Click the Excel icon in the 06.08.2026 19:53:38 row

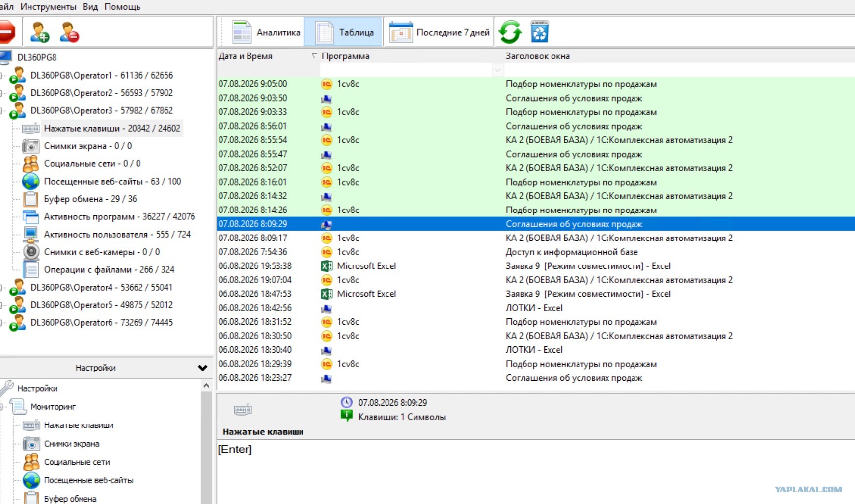[x=327, y=266]
